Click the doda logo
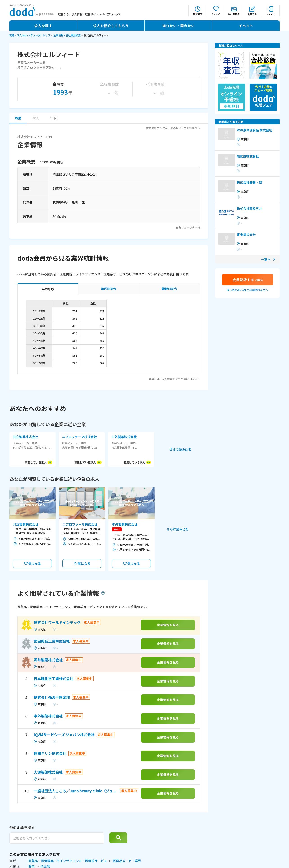 tap(22, 12)
